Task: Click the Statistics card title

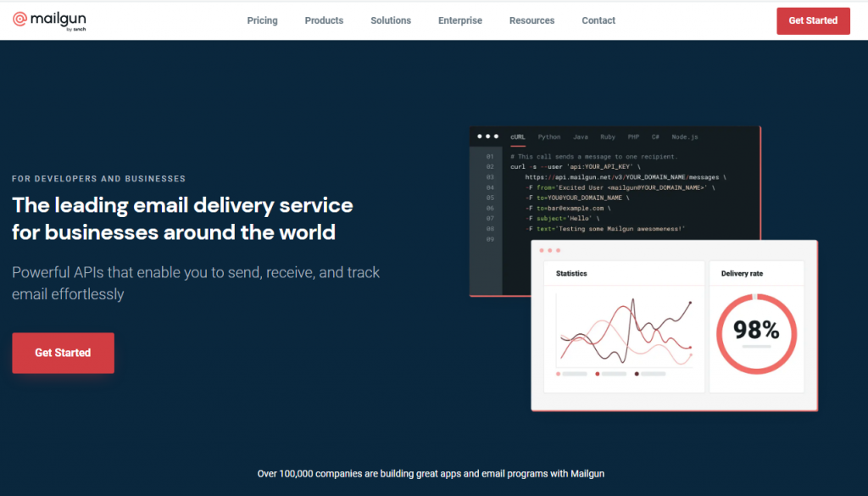Action: coord(571,274)
